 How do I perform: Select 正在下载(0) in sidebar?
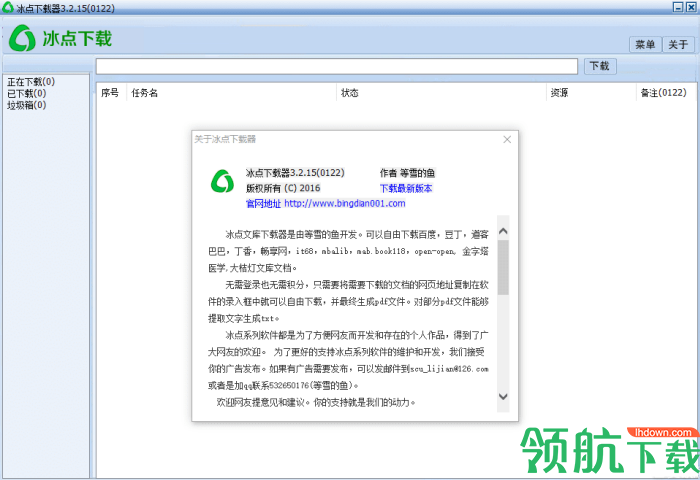(31, 82)
